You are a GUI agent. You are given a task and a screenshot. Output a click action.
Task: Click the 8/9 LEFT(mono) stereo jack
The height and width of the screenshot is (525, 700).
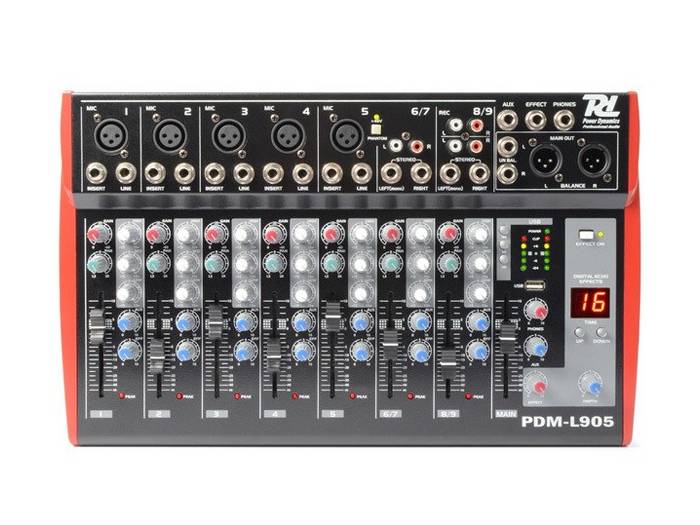click(450, 174)
